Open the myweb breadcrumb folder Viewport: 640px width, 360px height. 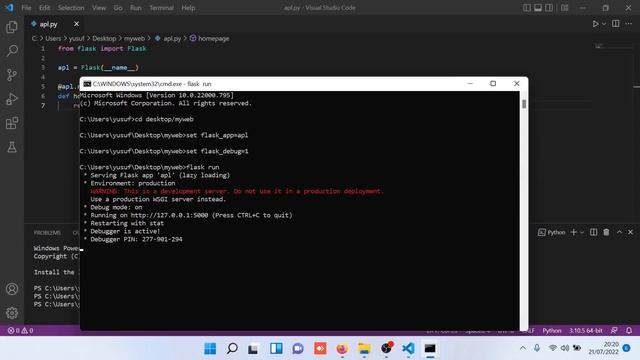coord(134,38)
